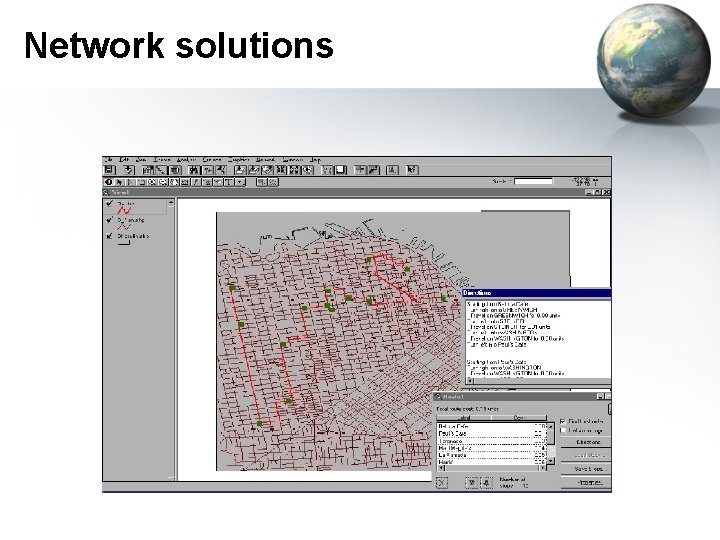Click Zoom to Selected icon
Screen dimensions: 720x540
(267, 170)
